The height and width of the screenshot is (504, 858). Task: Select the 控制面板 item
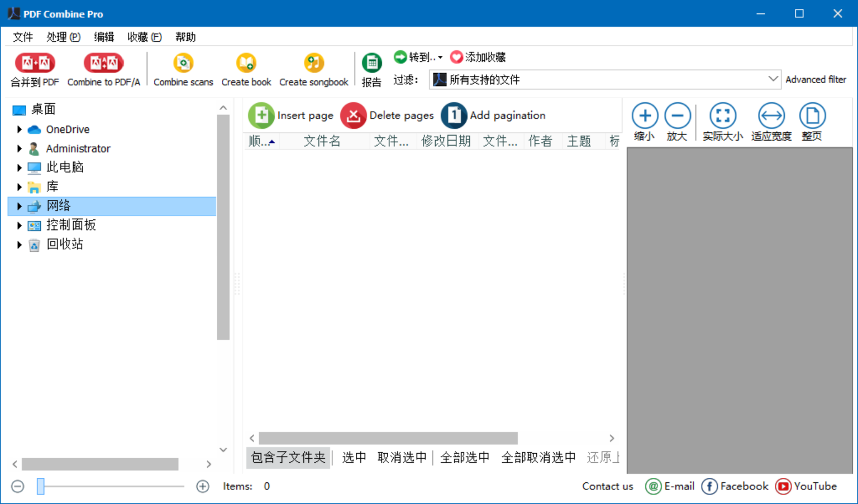point(71,225)
